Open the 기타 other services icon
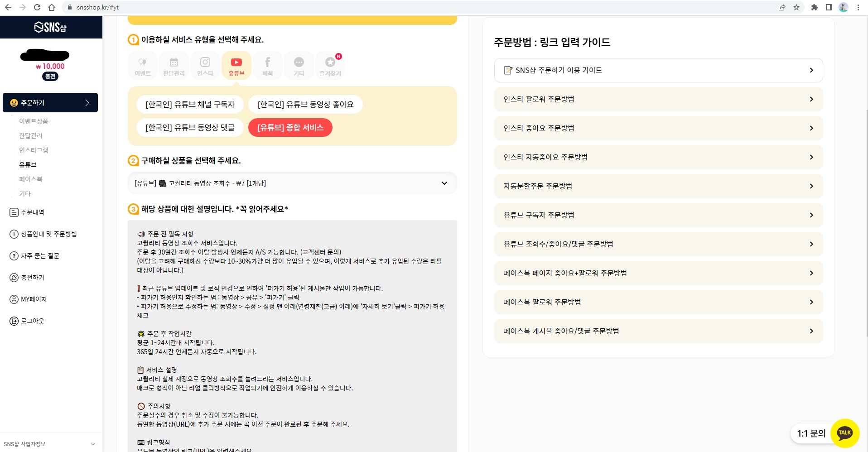 [299, 66]
